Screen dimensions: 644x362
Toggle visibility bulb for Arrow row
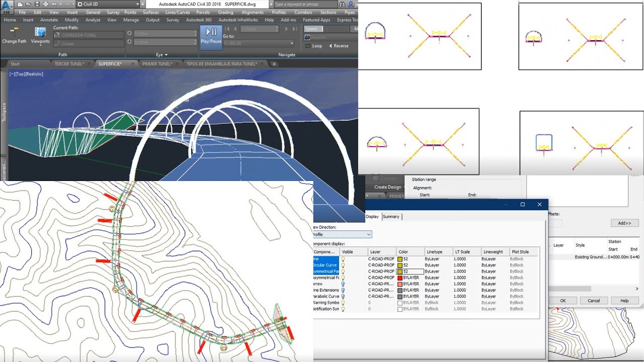[343, 284]
